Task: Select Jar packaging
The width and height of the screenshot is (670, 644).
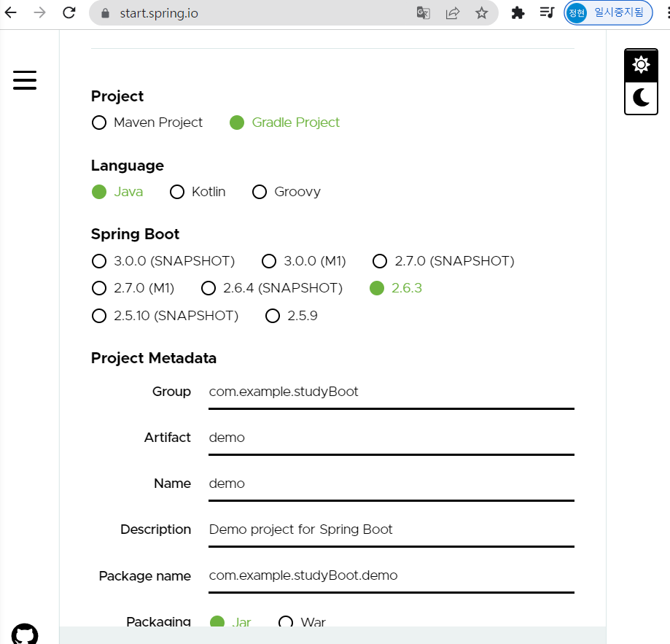Action: pyautogui.click(x=230, y=621)
